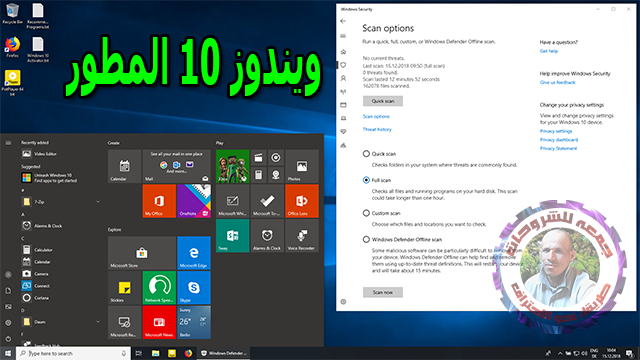Open Firefox from the taskbar
640x360 pixels.
pyautogui.click(x=188, y=353)
